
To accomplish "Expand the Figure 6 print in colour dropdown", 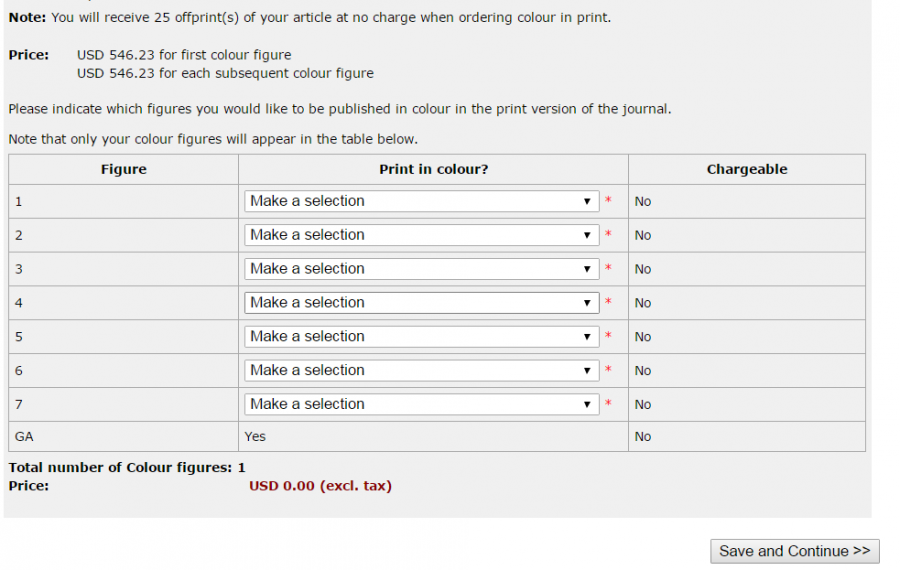I will coord(421,371).
